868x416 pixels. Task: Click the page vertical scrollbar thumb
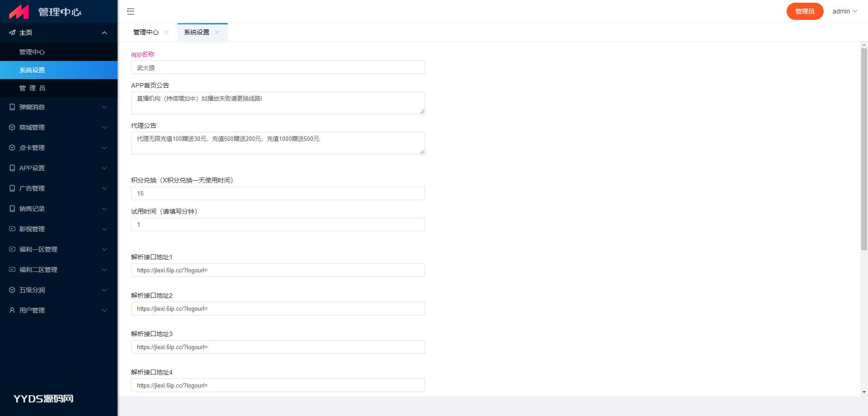pos(864,149)
